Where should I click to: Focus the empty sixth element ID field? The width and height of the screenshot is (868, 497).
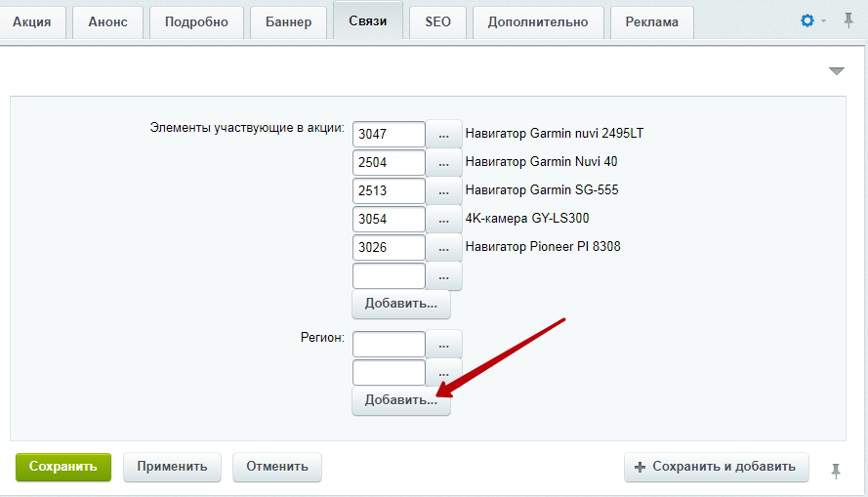(389, 275)
